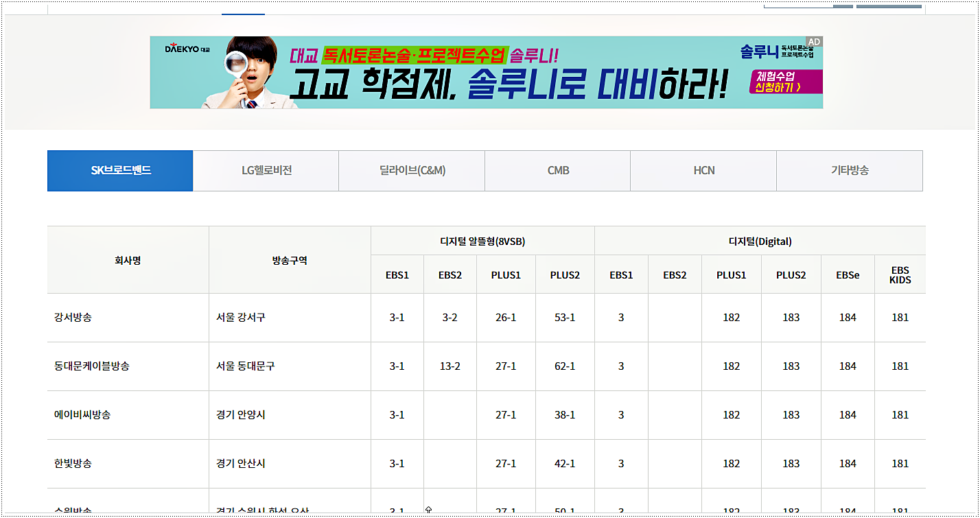This screenshot has width=980, height=518.
Task: Click the 경기 안산시 area cell
Action: point(290,464)
